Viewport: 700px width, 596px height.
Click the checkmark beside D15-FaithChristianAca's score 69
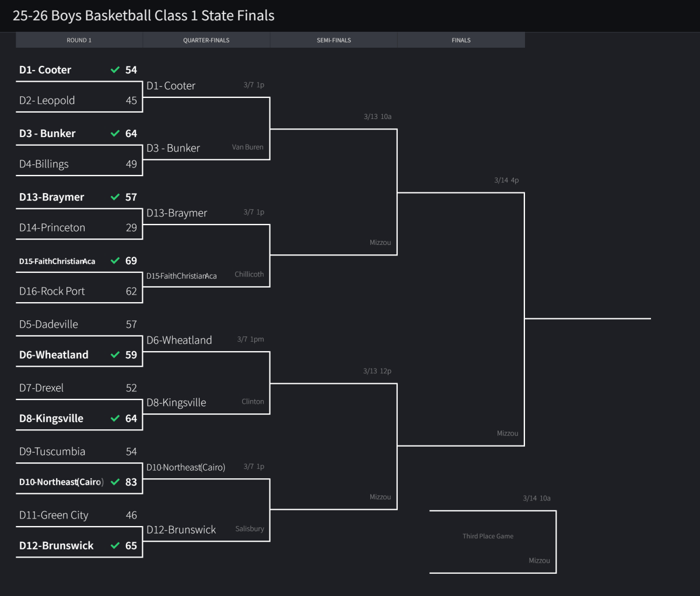(x=115, y=261)
